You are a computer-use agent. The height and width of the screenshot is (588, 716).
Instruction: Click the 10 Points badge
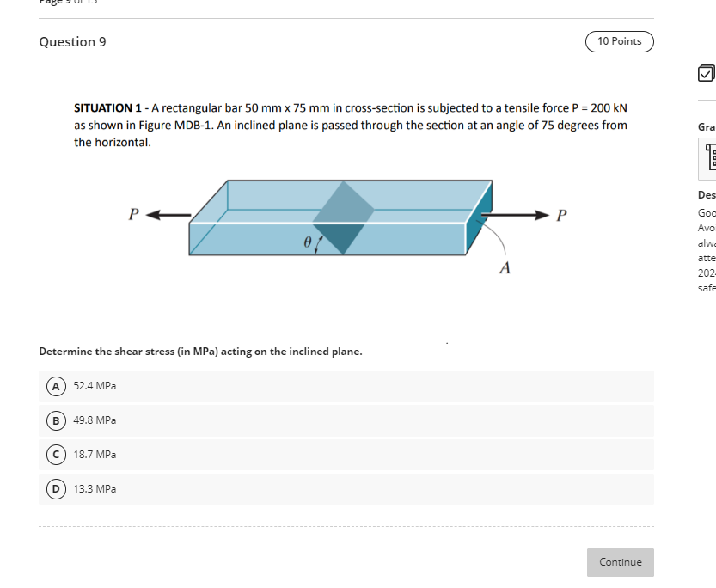(x=619, y=41)
